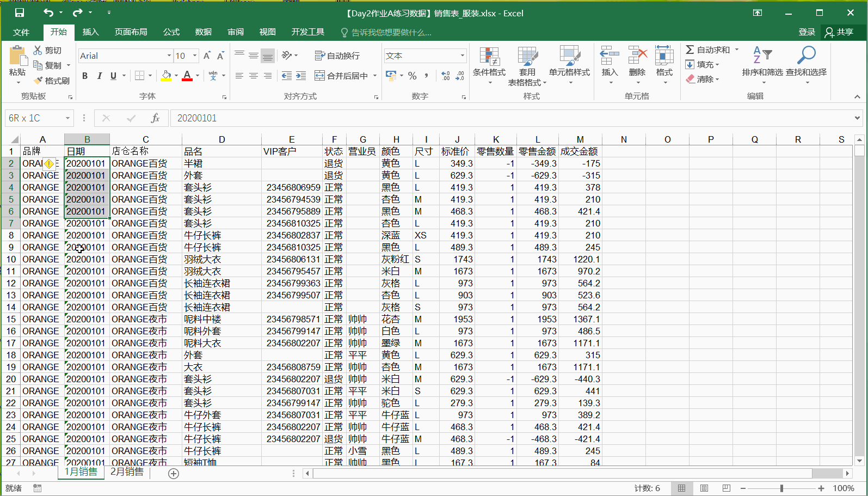Click the Copy icon
868x496 pixels.
click(x=38, y=65)
